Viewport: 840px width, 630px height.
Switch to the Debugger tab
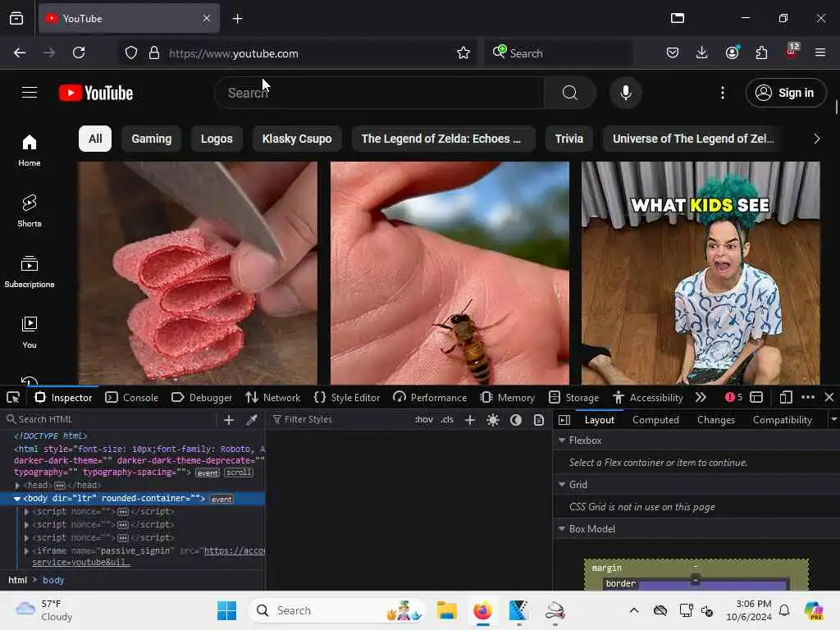(x=202, y=398)
